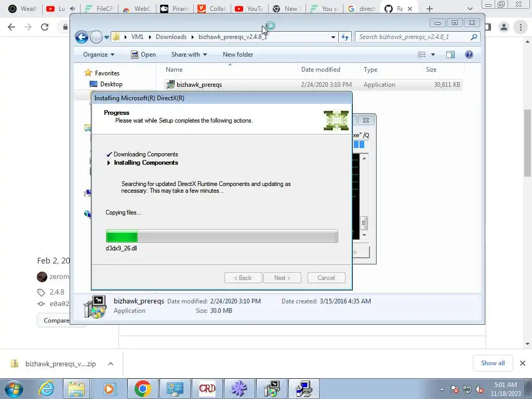Click Open in Explorer toolbar
This screenshot has width=532, height=399.
tap(143, 55)
